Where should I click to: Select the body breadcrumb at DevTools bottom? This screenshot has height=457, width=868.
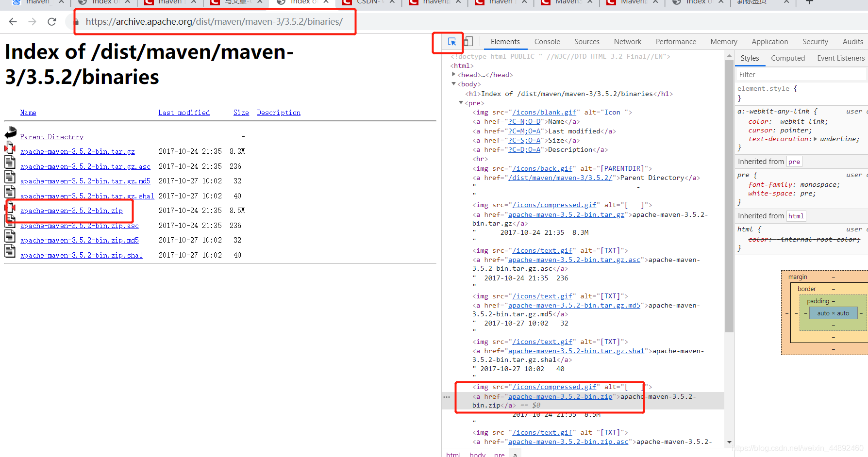(x=477, y=455)
